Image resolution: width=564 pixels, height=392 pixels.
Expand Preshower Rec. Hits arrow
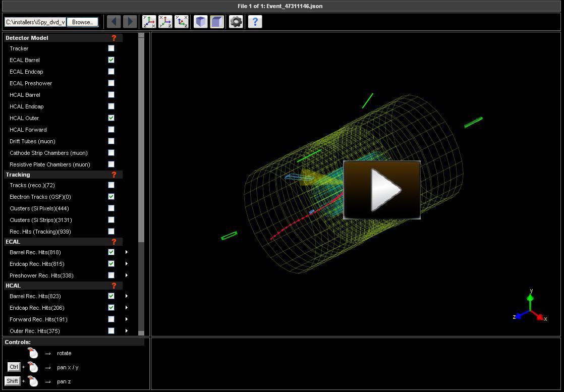127,275
